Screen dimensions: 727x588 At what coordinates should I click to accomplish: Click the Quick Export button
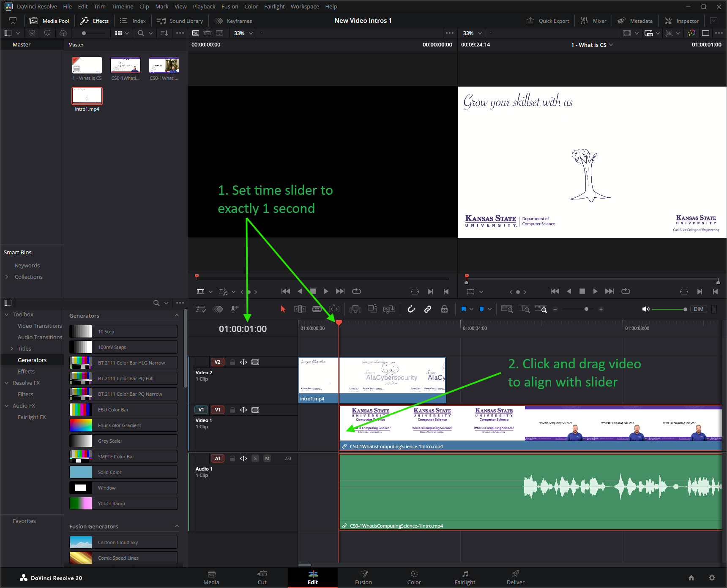click(x=548, y=21)
